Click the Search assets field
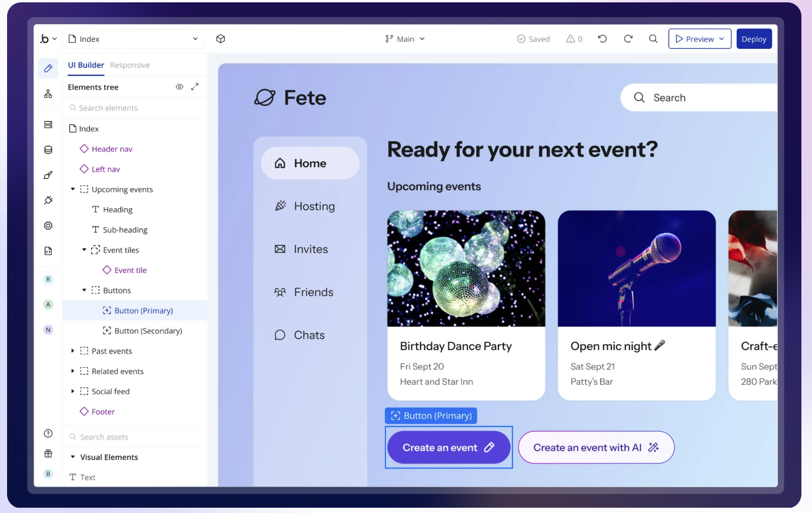The height and width of the screenshot is (513, 812). (x=135, y=437)
